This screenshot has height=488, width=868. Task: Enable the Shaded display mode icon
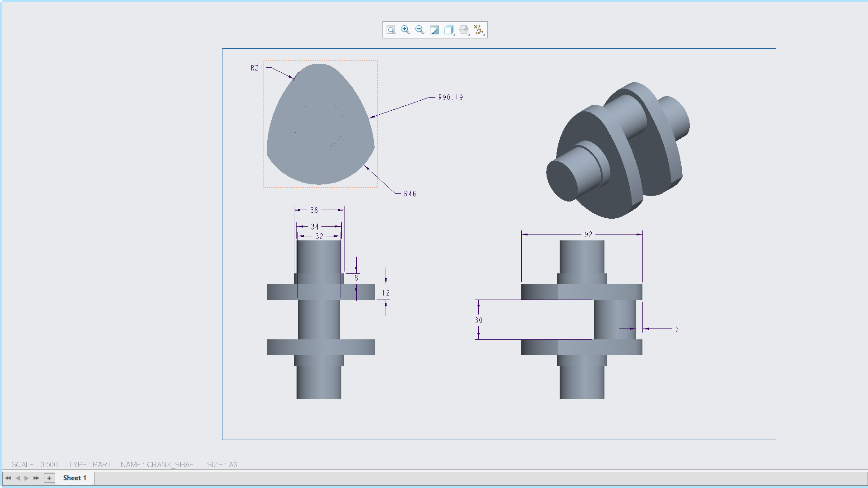click(x=434, y=30)
